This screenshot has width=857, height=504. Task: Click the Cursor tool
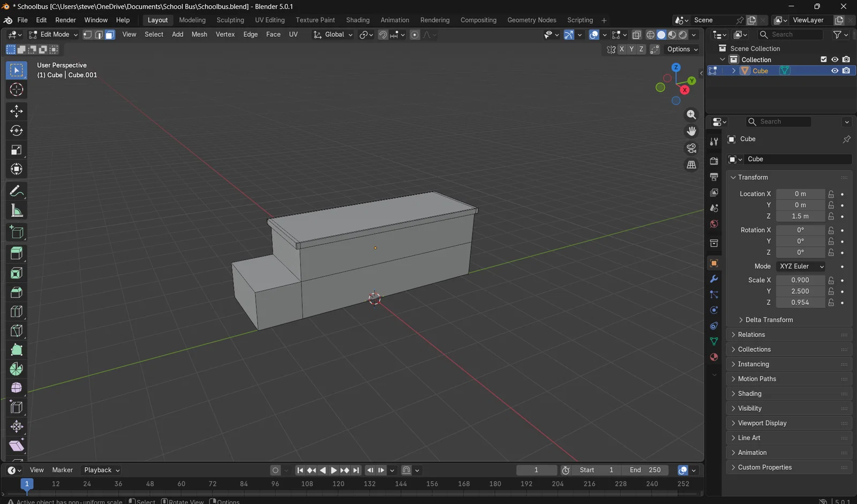[17, 90]
